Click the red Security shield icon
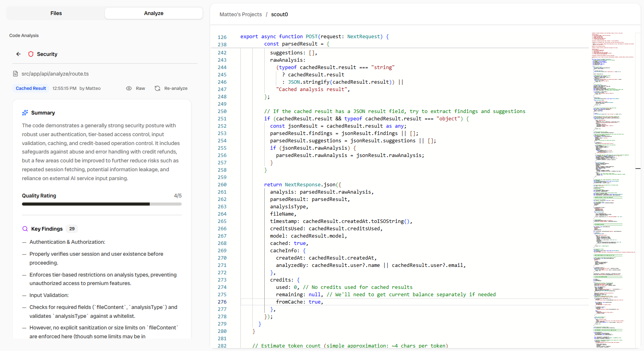 (x=31, y=54)
